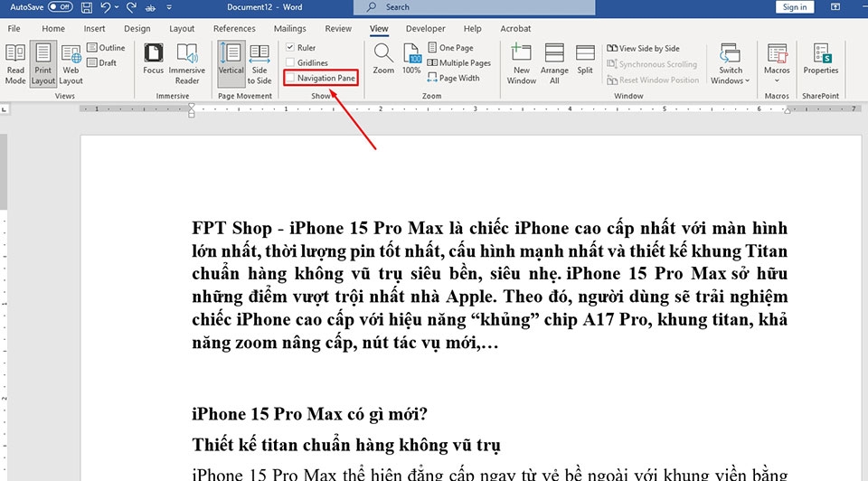This screenshot has width=868, height=481.
Task: Open the File tab
Action: click(14, 28)
